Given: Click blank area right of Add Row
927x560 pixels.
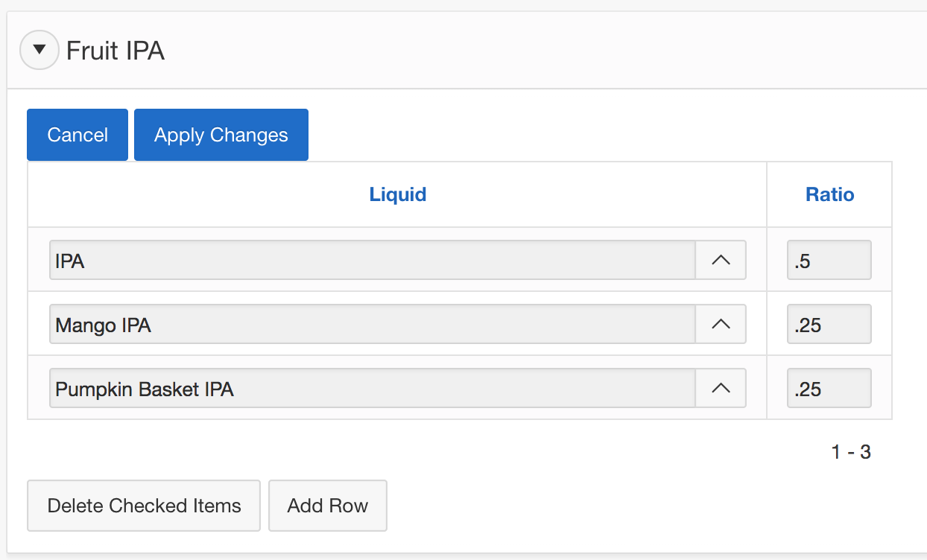Looking at the screenshot, I should (x=633, y=506).
